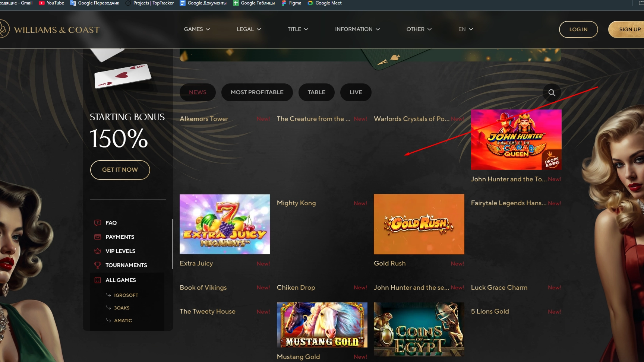Screen dimensions: 644x362
Task: Open the Information dropdown menu
Action: (x=357, y=29)
